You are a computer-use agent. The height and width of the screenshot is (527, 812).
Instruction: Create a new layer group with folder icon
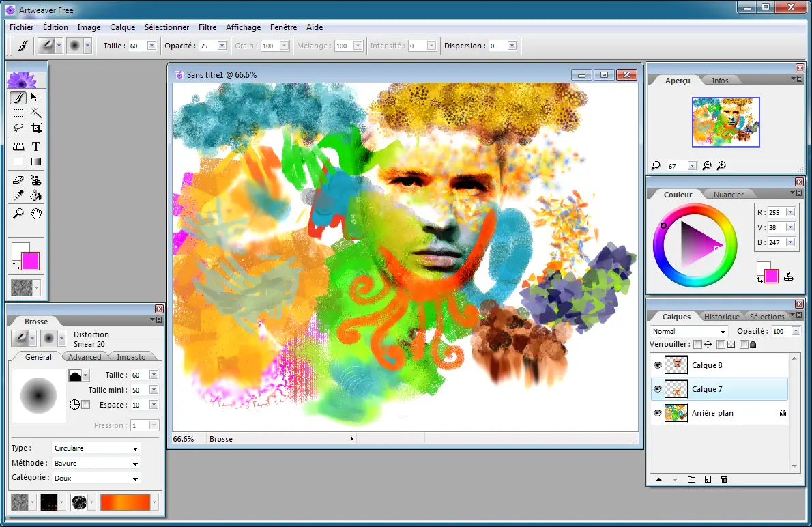tap(691, 479)
